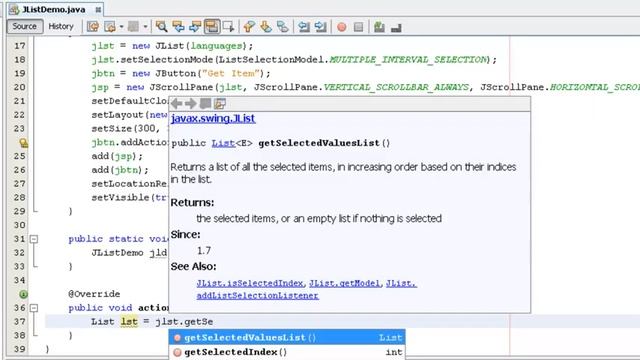Stop macro recording
640x360 pixels.
[x=358, y=27]
